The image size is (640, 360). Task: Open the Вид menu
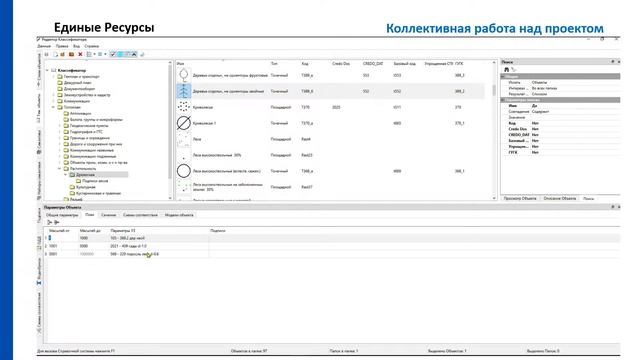click(x=76, y=46)
